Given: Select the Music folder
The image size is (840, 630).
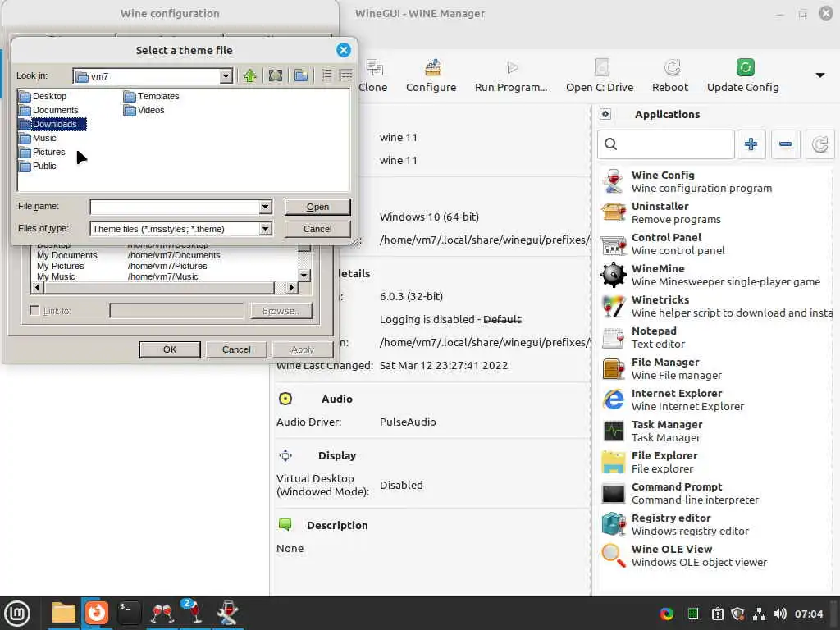Looking at the screenshot, I should tap(38, 138).
